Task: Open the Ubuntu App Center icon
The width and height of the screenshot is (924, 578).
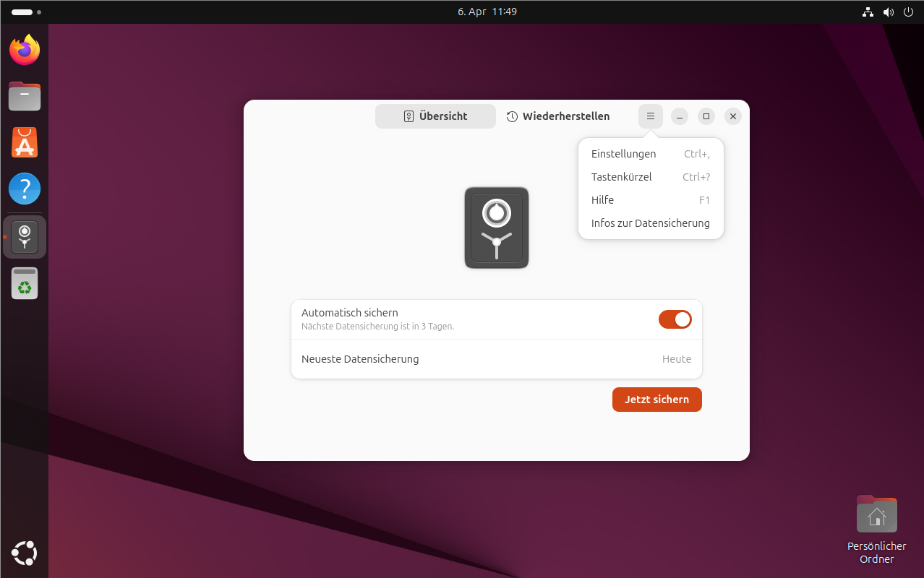Action: click(x=25, y=143)
